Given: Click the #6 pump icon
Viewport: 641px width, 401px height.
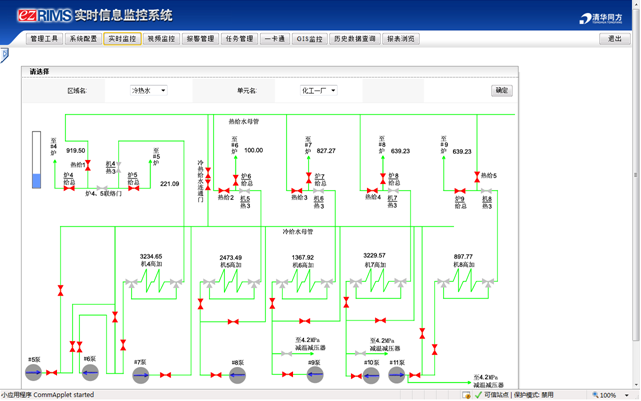Looking at the screenshot, I should coord(90,372).
